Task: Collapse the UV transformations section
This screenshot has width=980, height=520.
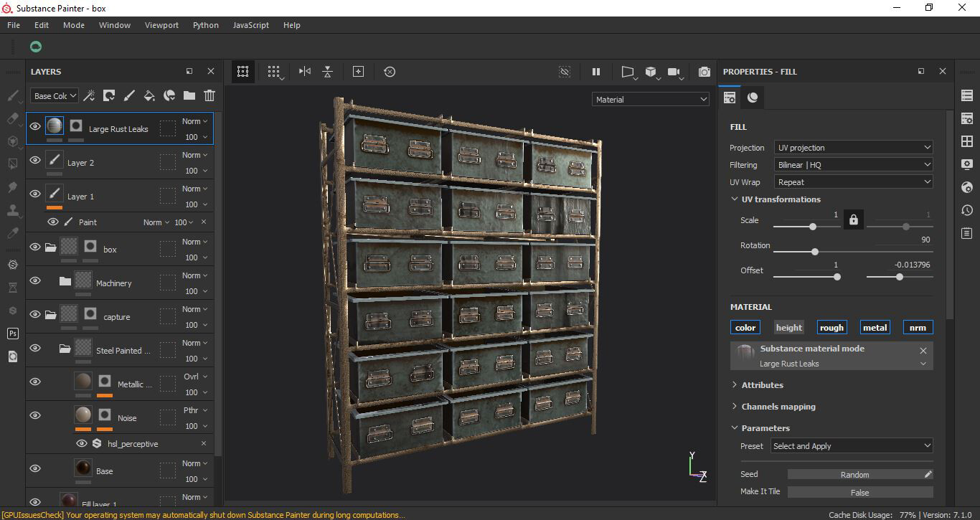Action: click(736, 199)
